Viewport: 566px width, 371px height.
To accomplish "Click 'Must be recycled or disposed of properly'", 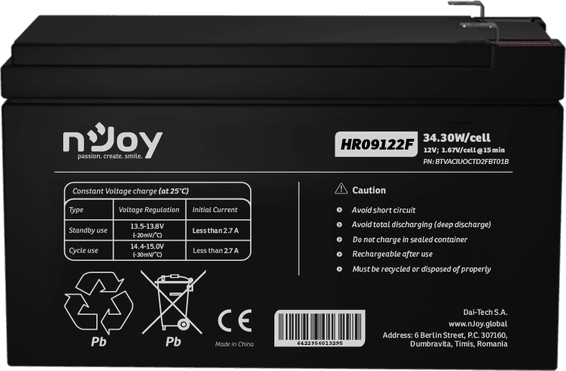I will click(x=422, y=269).
